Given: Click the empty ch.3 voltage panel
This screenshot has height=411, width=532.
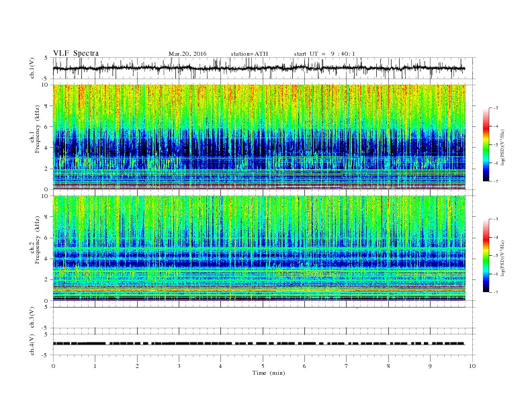Looking at the screenshot, I should [264, 318].
